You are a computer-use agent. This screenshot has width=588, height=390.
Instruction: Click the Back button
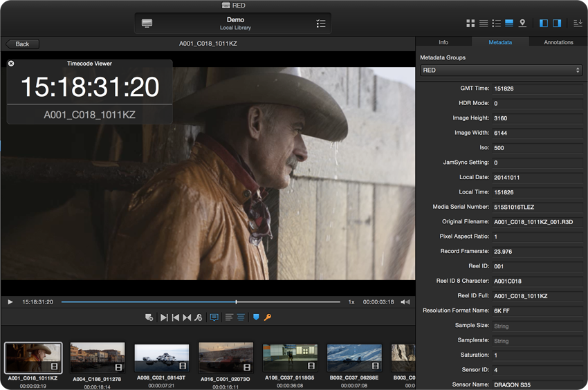point(22,44)
